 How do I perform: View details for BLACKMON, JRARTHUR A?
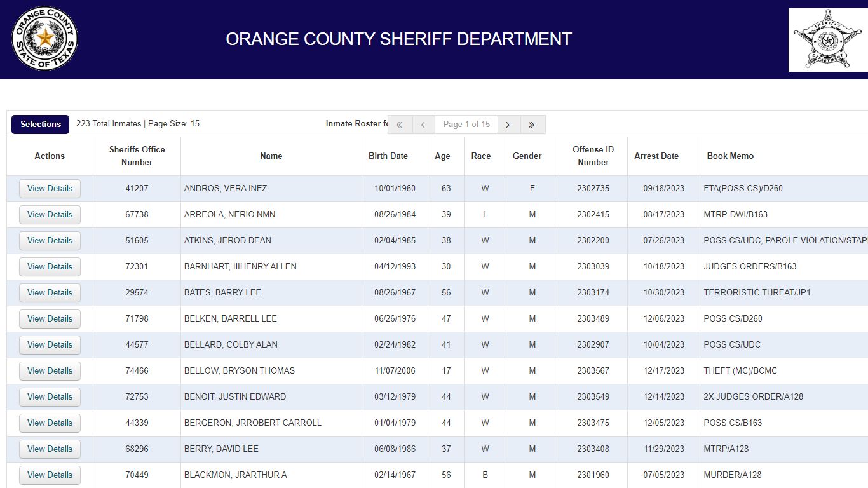50,475
